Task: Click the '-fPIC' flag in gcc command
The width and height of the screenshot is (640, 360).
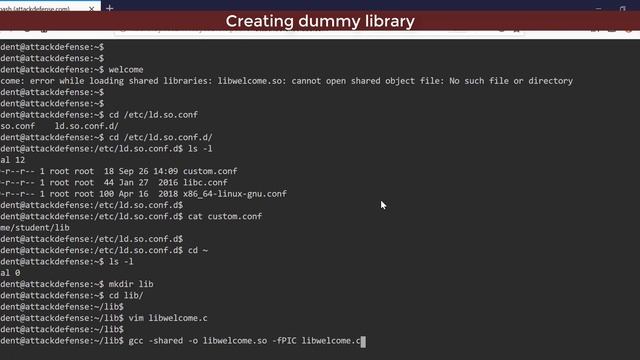Action: pyautogui.click(x=284, y=341)
